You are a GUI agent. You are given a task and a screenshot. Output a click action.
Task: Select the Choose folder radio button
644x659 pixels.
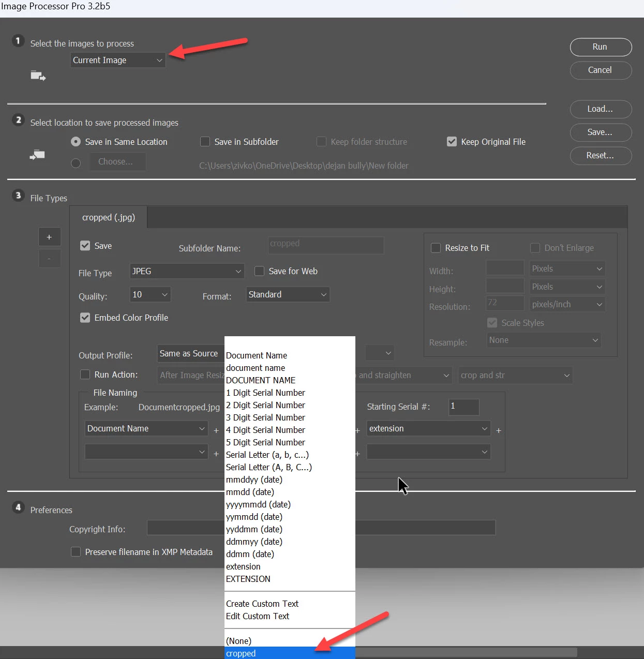tap(76, 163)
